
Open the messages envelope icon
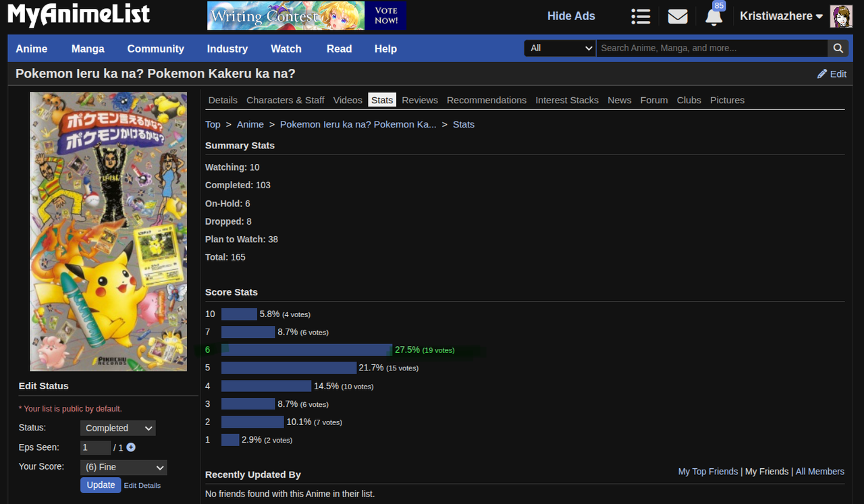point(678,16)
